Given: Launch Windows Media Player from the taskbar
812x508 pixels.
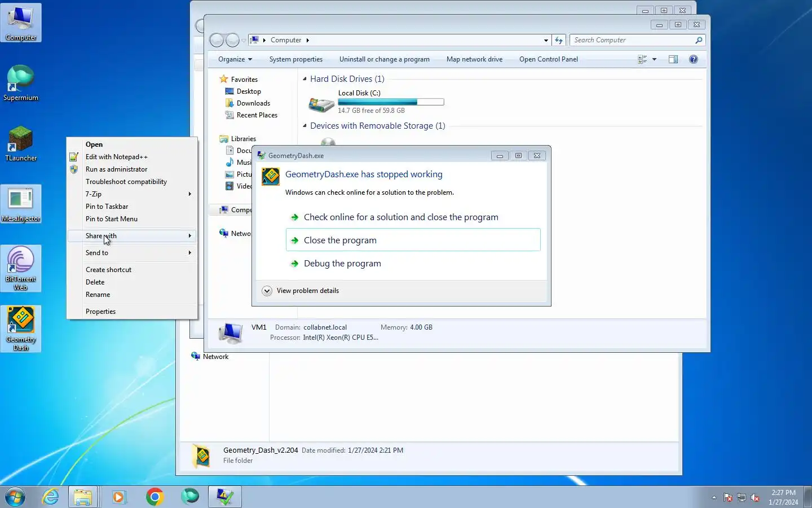Looking at the screenshot, I should click(119, 497).
